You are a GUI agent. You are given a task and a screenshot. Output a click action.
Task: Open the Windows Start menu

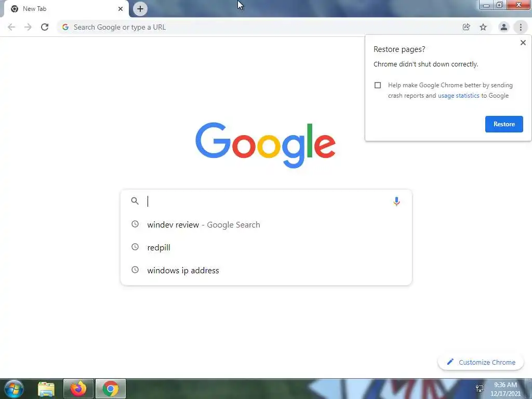[x=14, y=389]
